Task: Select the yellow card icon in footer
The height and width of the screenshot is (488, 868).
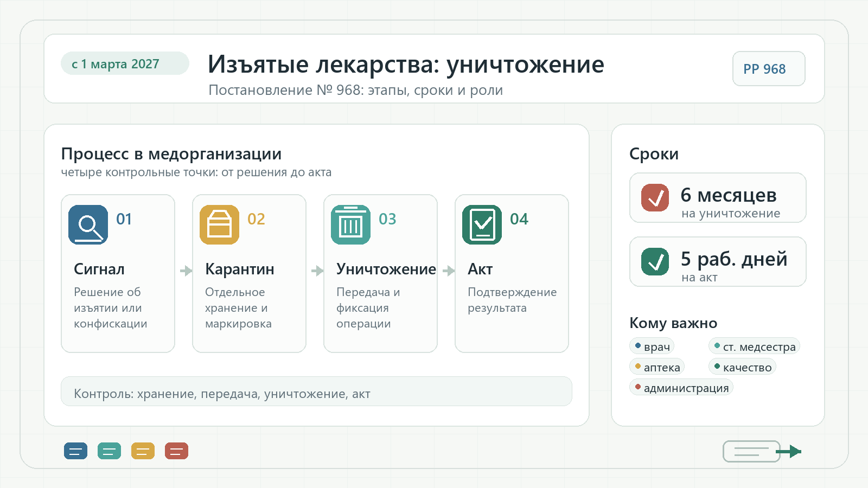Action: click(143, 451)
